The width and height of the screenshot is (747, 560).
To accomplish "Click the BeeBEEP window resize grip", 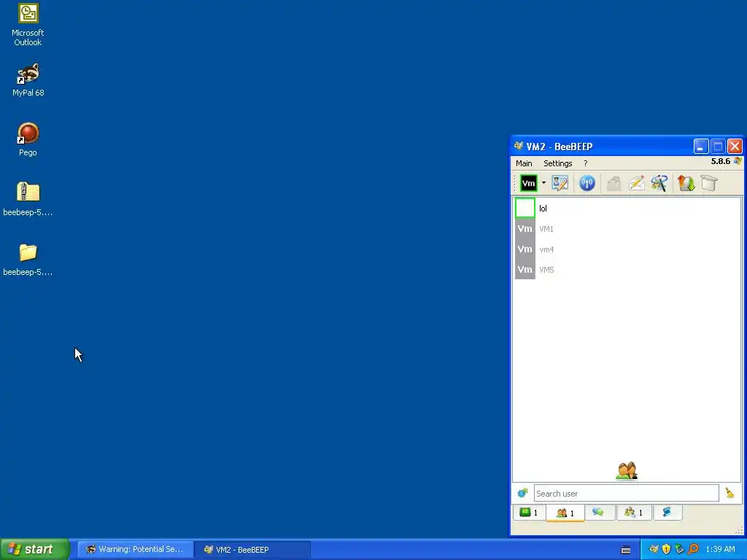I will [739, 531].
